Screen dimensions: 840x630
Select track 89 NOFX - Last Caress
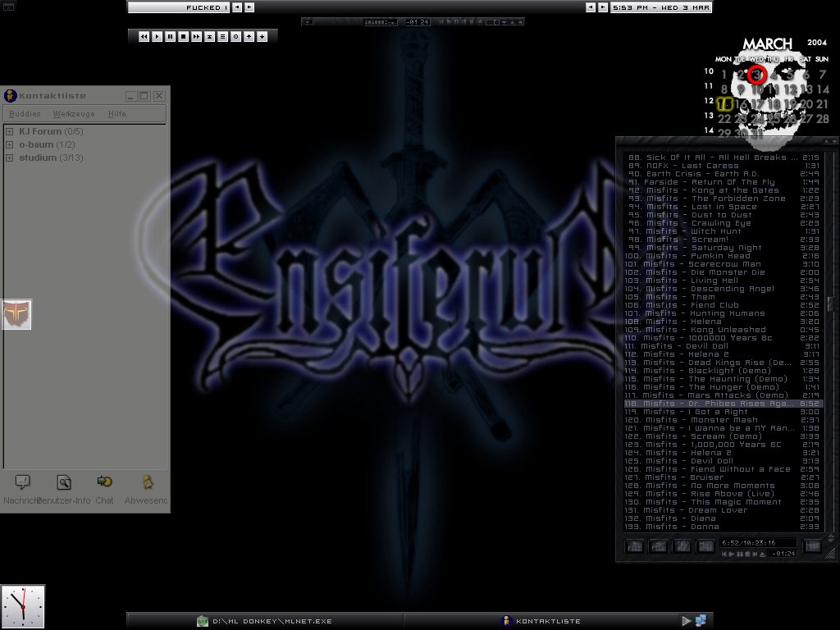coord(724,166)
